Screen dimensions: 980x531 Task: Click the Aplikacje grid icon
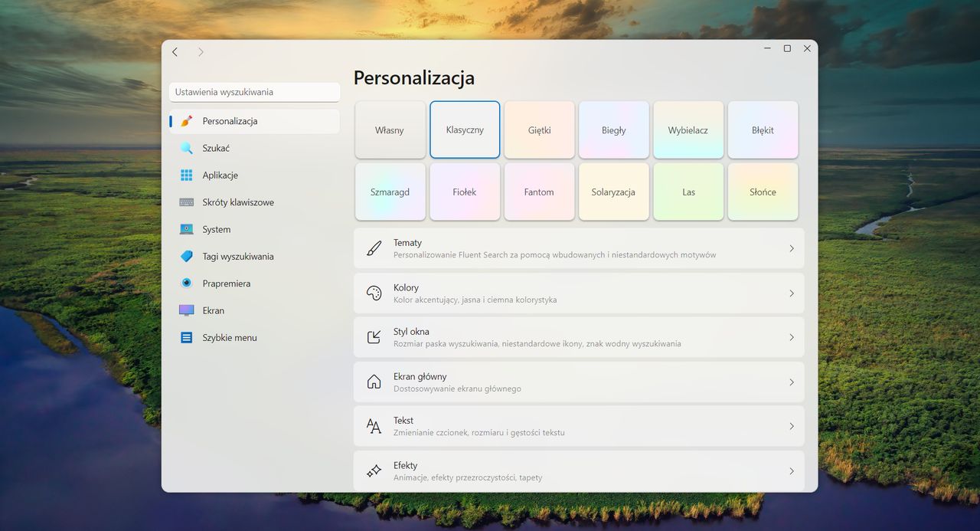coord(186,175)
